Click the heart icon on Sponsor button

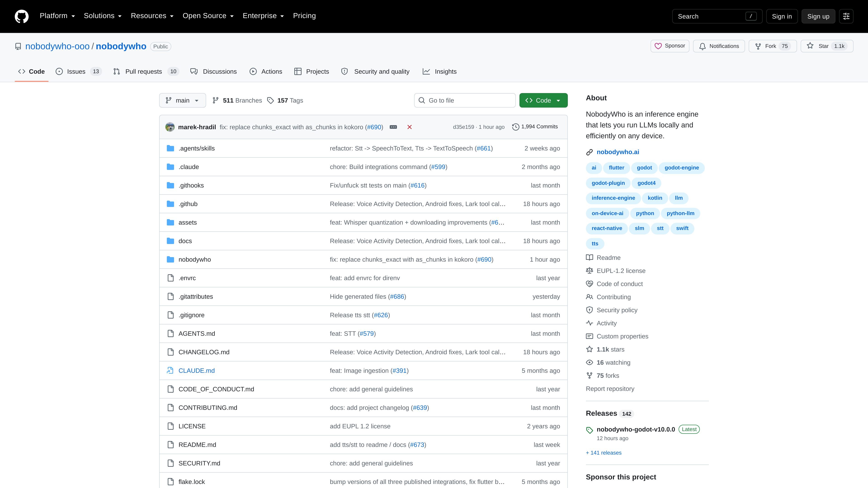pyautogui.click(x=658, y=46)
